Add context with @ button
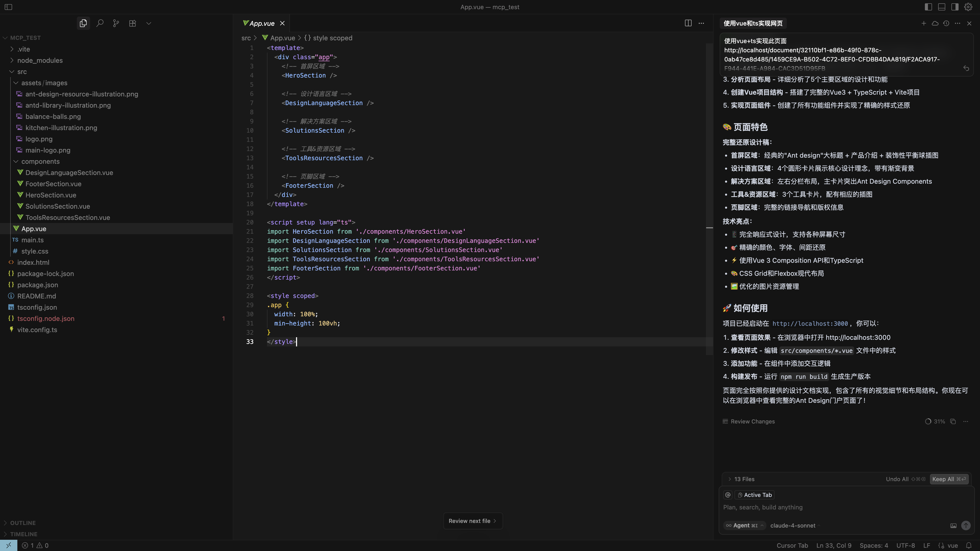This screenshot has width=980, height=551. [728, 495]
